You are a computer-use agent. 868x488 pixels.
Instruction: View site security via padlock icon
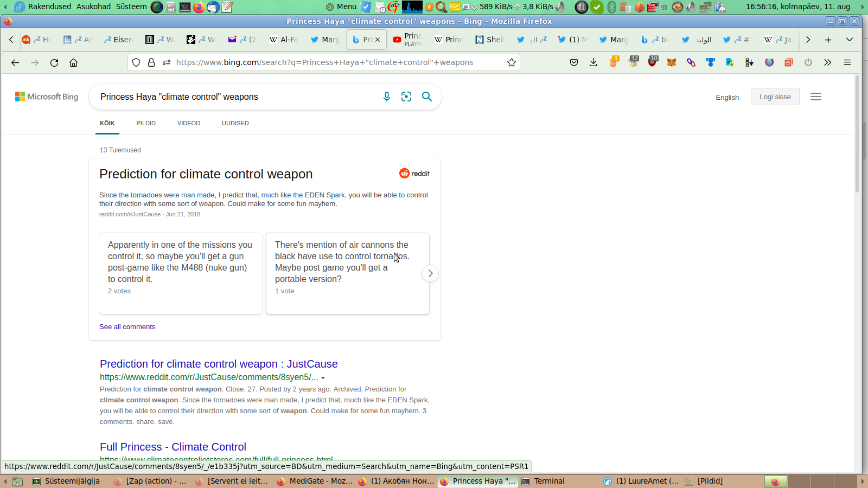(x=151, y=62)
